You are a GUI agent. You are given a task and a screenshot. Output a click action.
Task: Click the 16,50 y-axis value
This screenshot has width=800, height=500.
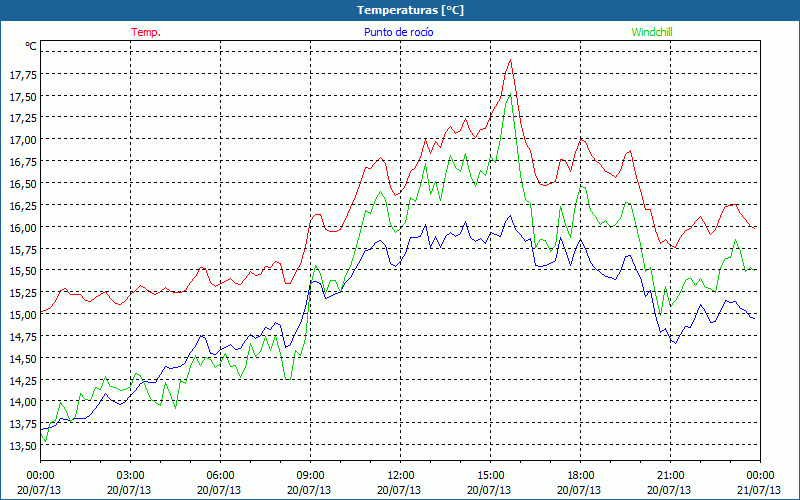point(23,184)
